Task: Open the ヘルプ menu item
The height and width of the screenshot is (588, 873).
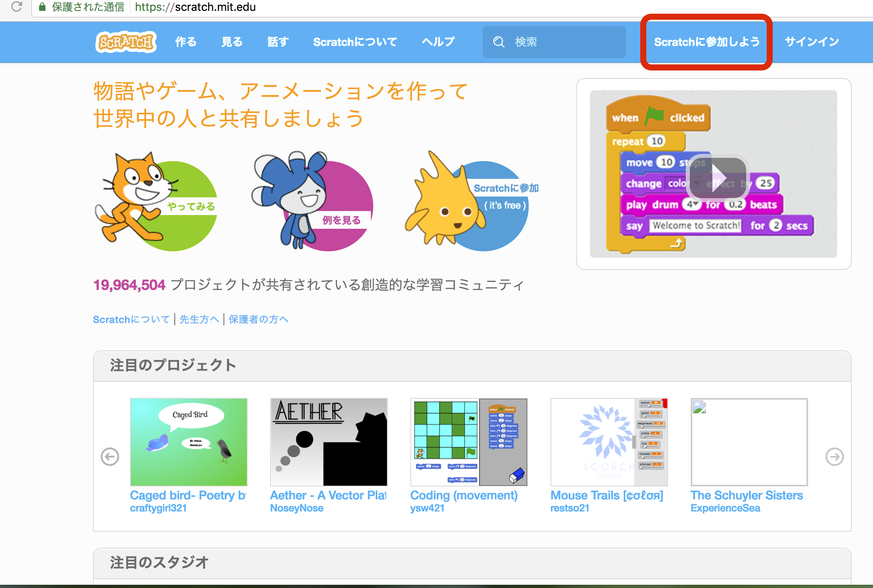Action: 439,42
